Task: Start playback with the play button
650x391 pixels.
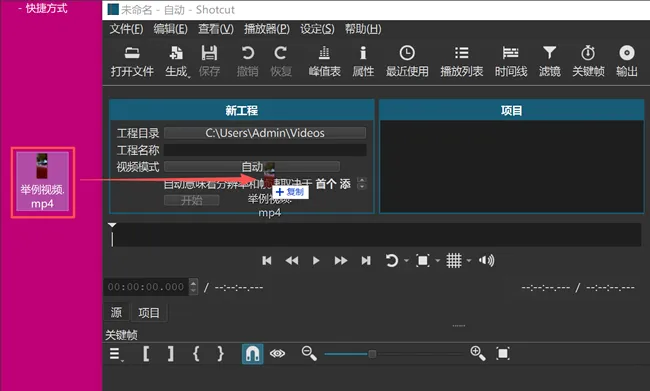Action: point(316,260)
